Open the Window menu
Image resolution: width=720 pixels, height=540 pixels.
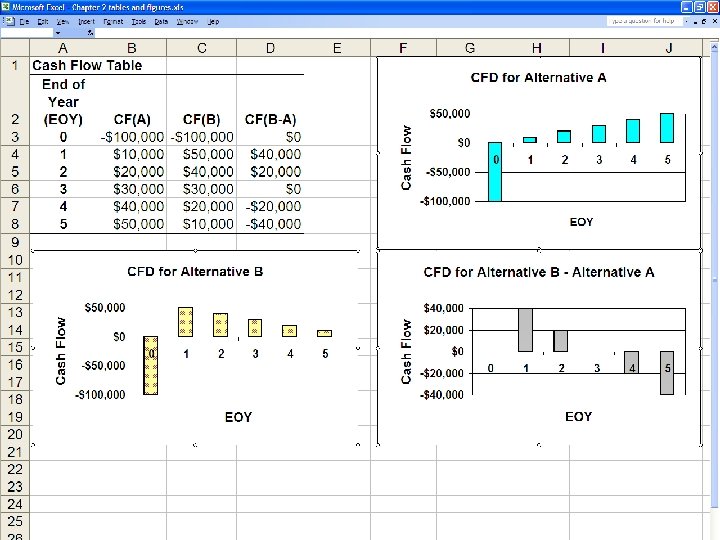(x=187, y=22)
